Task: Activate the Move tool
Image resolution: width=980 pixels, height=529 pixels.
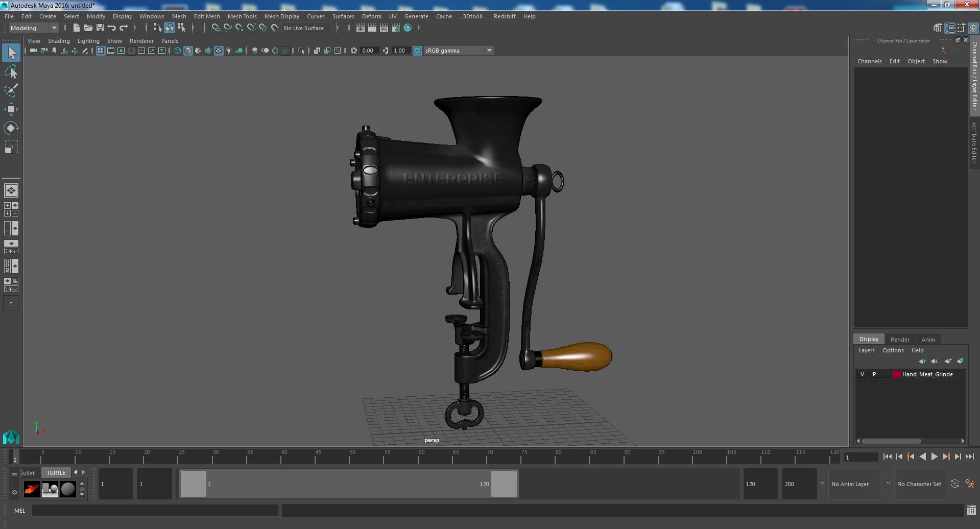Action: click(11, 109)
